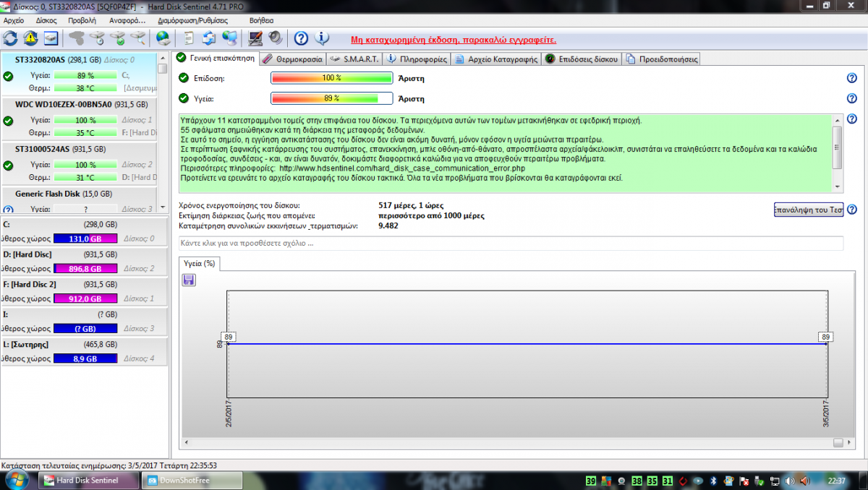Image resolution: width=868 pixels, height=490 pixels.
Task: Click the disk with green check icon
Action: (117, 38)
